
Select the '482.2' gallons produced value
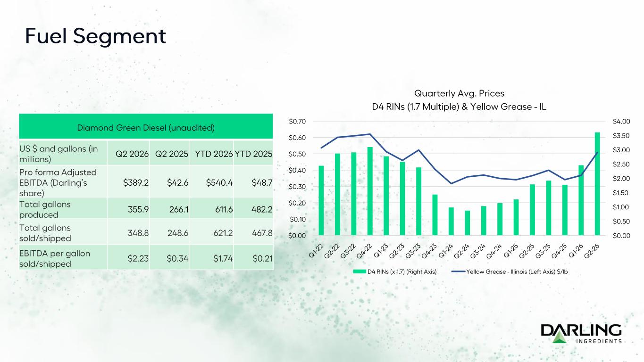coord(261,209)
